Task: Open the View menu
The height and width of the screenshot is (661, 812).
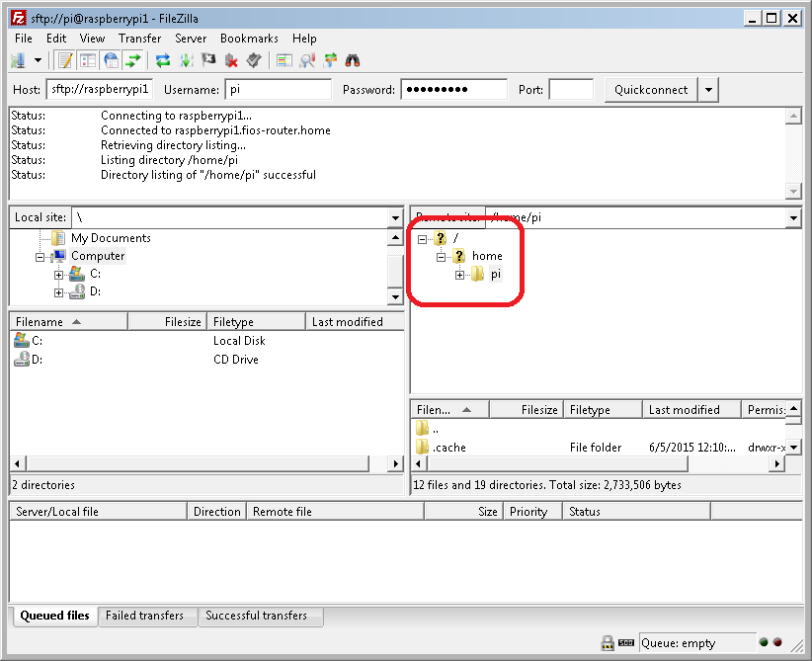Action: point(92,39)
